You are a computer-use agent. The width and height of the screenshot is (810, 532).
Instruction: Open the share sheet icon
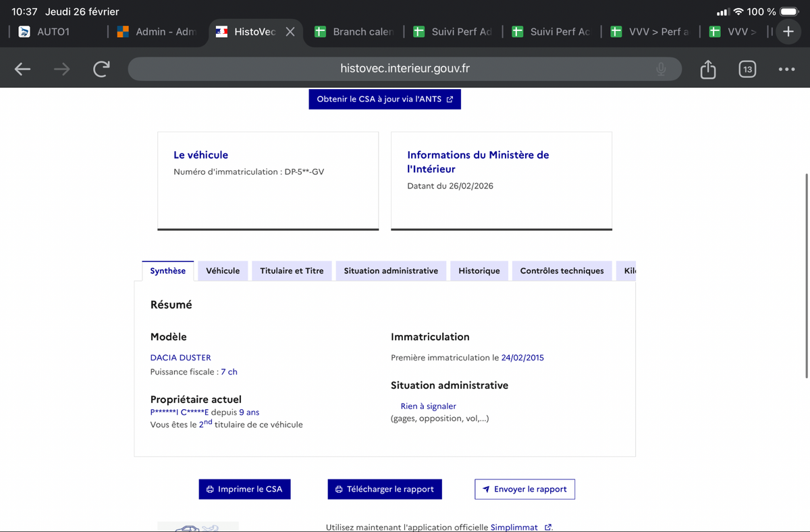(x=707, y=69)
